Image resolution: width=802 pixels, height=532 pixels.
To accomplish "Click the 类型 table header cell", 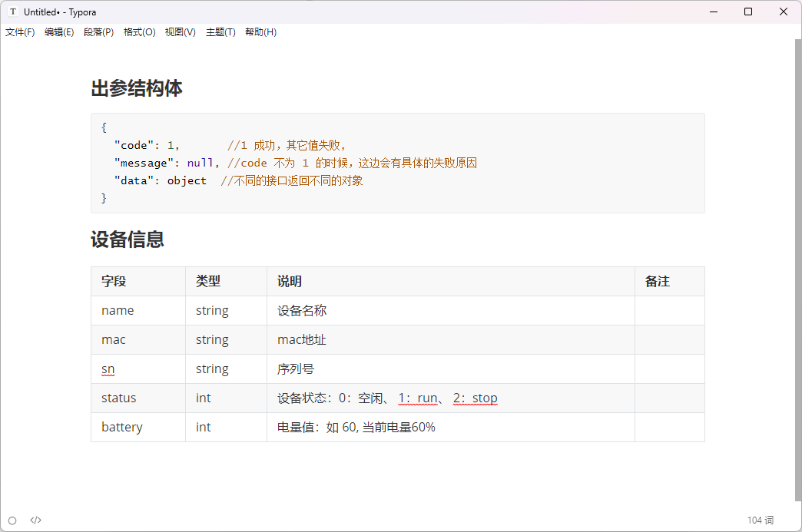I will pos(226,281).
